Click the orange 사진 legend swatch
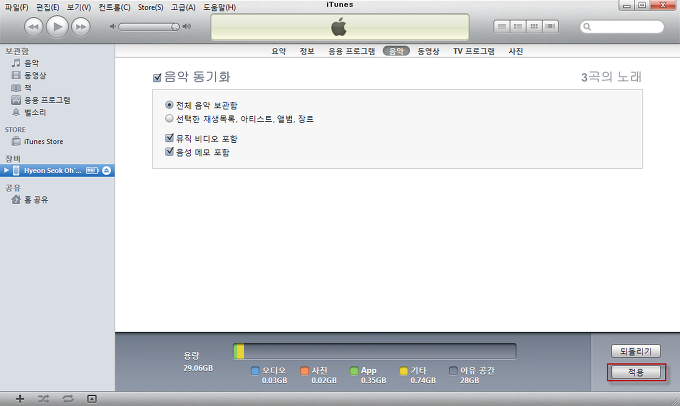This screenshot has width=680, height=406. [x=304, y=370]
